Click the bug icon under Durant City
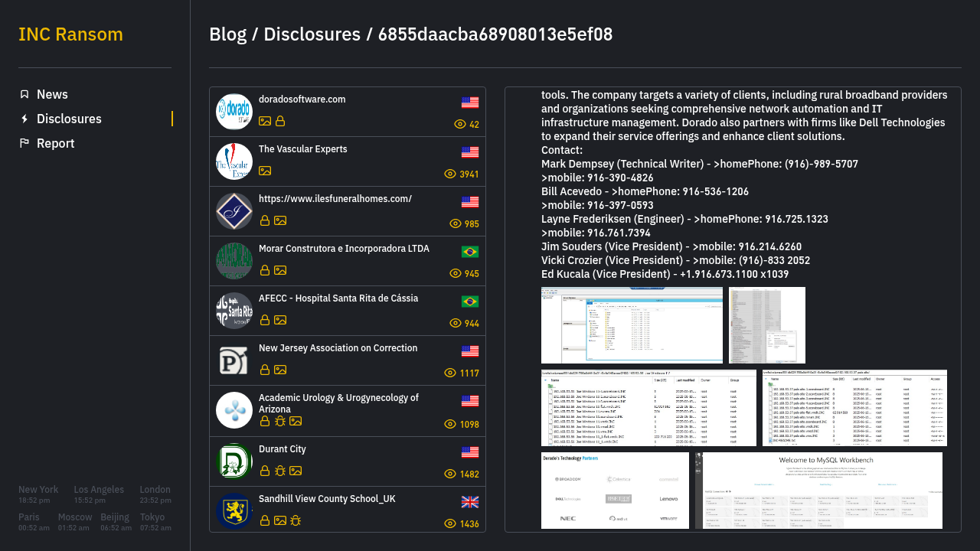980x551 pixels. [280, 471]
